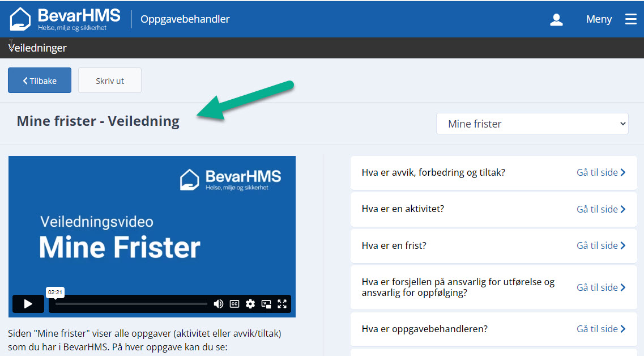Go to page for avvik, forbedring og tiltak

(x=600, y=172)
